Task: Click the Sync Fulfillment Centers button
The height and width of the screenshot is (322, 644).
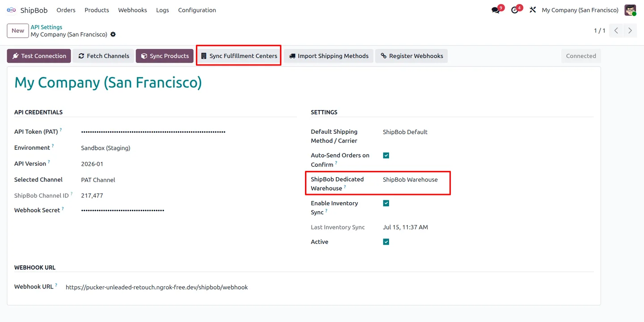Action: (x=239, y=56)
